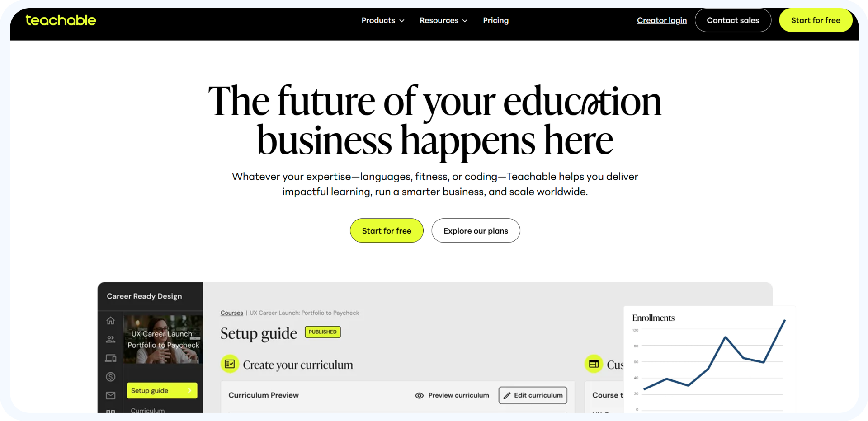Click the Teachable logo
The image size is (868, 421).
click(61, 20)
